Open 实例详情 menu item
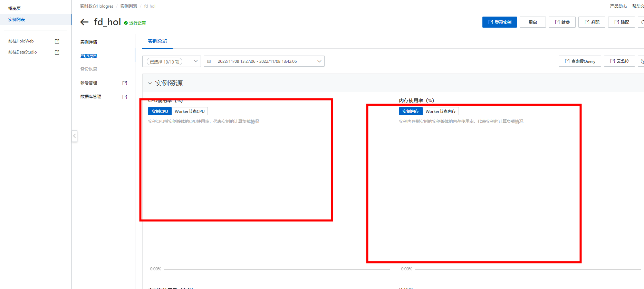Image resolution: width=644 pixels, height=289 pixels. (89, 42)
